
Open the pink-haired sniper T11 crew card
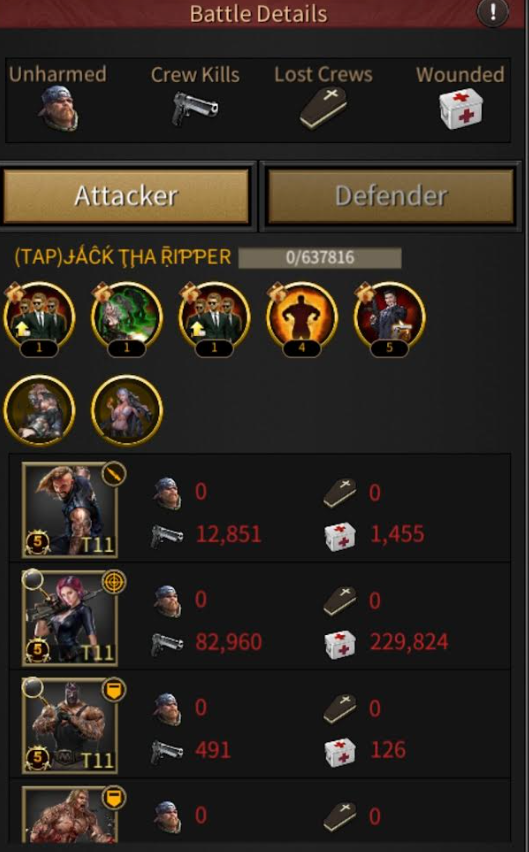pos(70,618)
